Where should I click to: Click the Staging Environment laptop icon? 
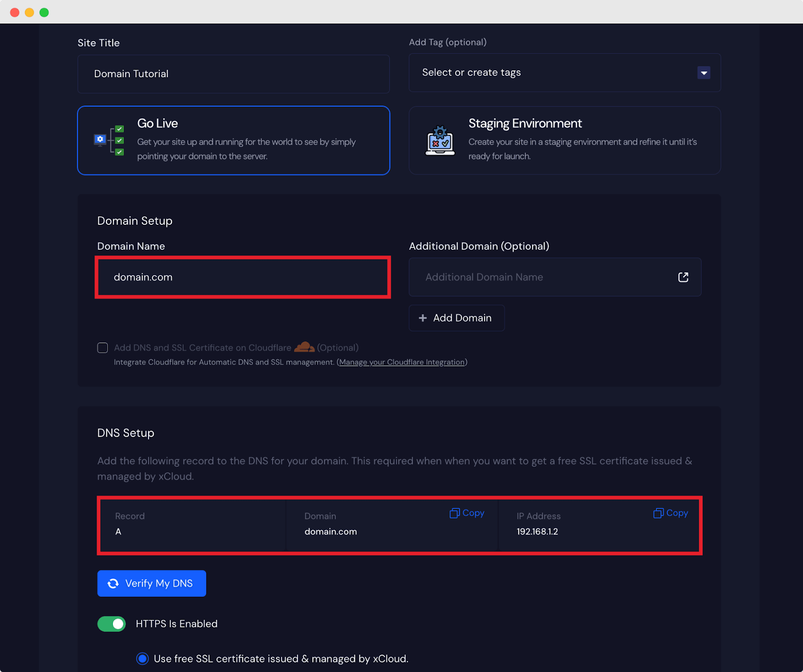440,141
